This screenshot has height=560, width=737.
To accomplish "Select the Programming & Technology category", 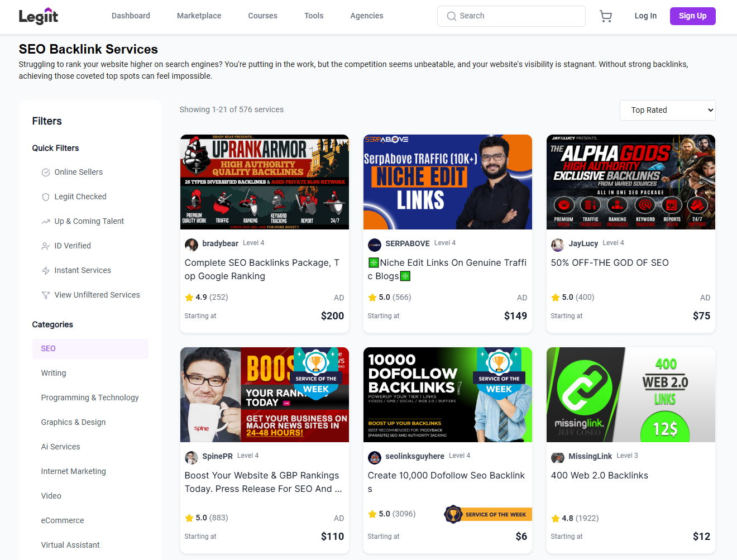I will [90, 398].
